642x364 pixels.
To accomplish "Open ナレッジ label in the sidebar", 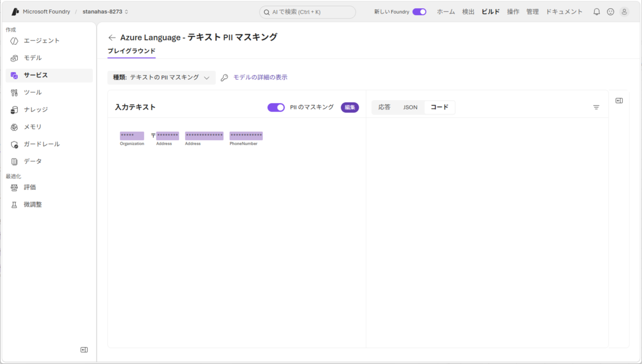I will coord(36,110).
